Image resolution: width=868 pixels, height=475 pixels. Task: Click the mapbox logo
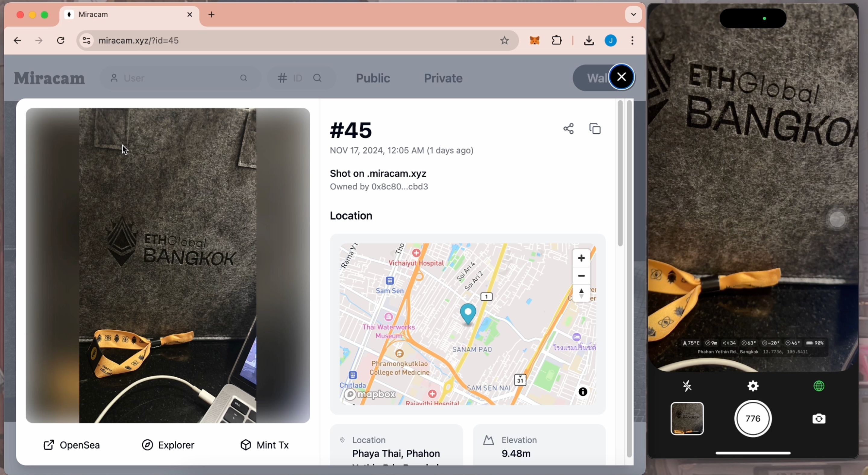point(370,394)
